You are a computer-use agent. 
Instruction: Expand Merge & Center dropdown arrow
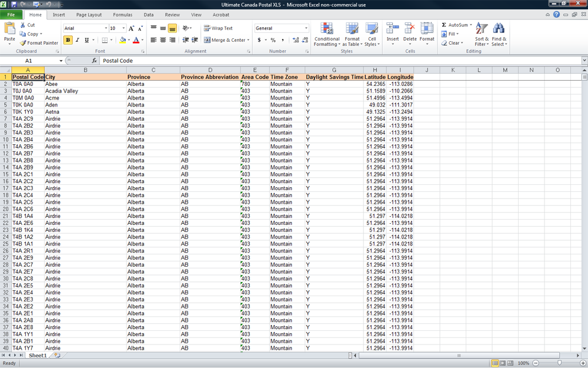248,40
